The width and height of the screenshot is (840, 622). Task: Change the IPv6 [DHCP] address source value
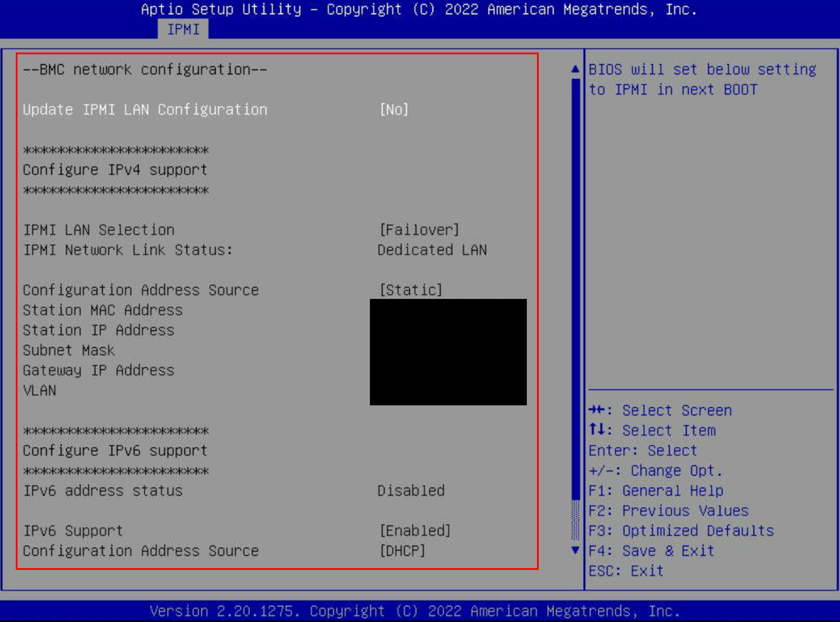[402, 551]
